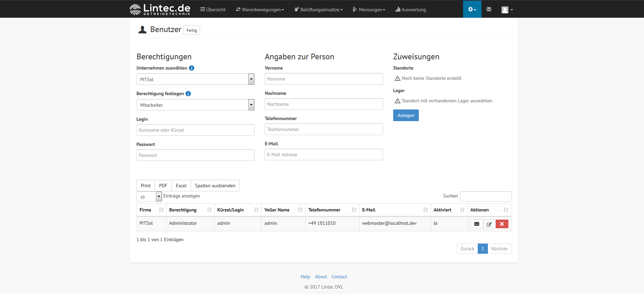Open the Warenbewegungen menu

pos(260,10)
